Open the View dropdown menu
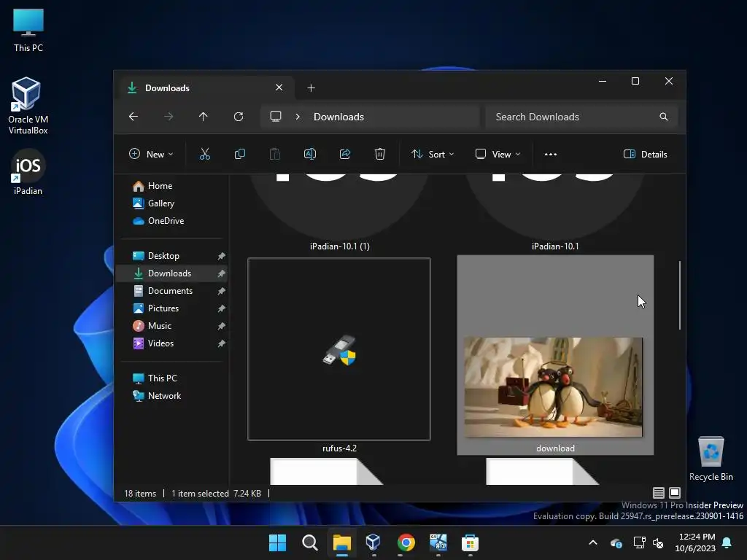The image size is (747, 560). point(498,155)
